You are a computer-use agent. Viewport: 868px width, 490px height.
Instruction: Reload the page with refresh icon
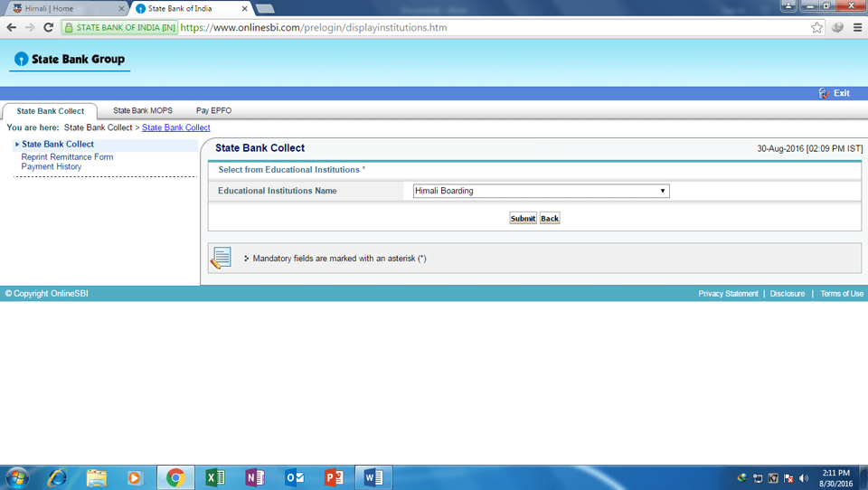49,27
